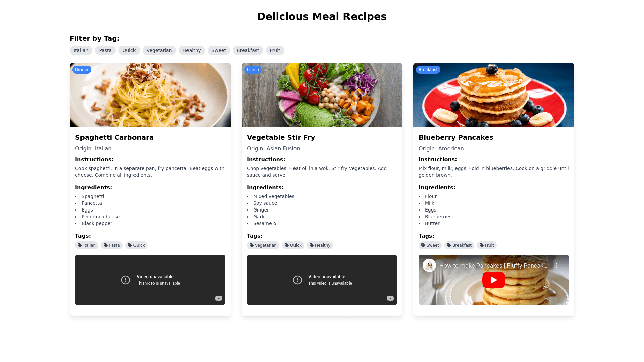Click YouTube logo on Spaghetti Carbonara video
This screenshot has height=362, width=644.
click(219, 298)
